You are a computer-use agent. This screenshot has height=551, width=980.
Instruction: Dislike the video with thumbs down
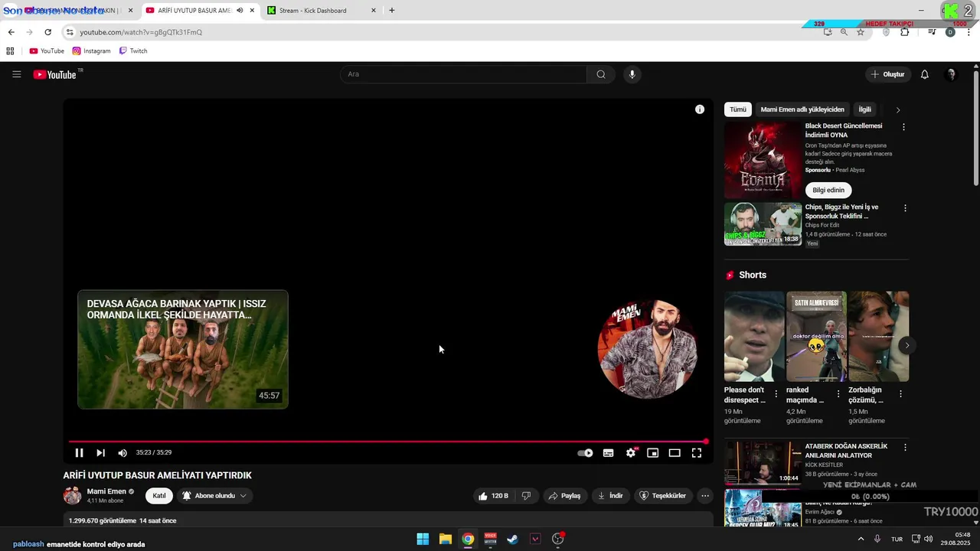point(526,496)
